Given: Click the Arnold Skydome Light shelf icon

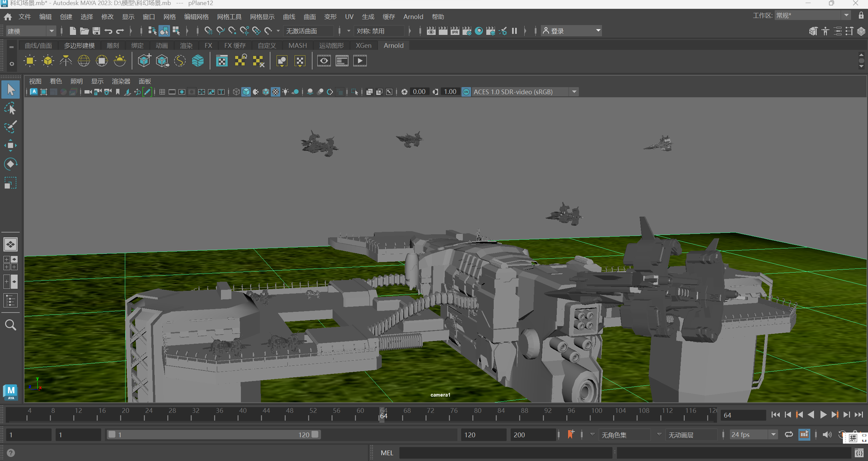Looking at the screenshot, I should pyautogui.click(x=84, y=61).
